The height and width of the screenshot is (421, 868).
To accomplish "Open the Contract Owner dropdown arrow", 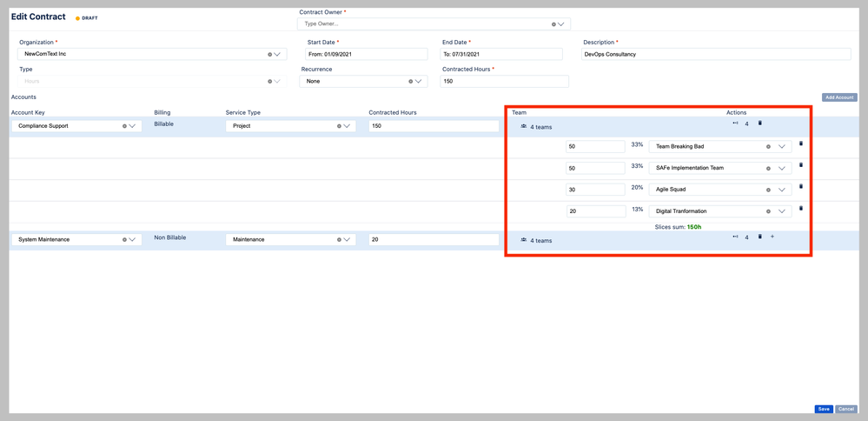I will [x=560, y=24].
